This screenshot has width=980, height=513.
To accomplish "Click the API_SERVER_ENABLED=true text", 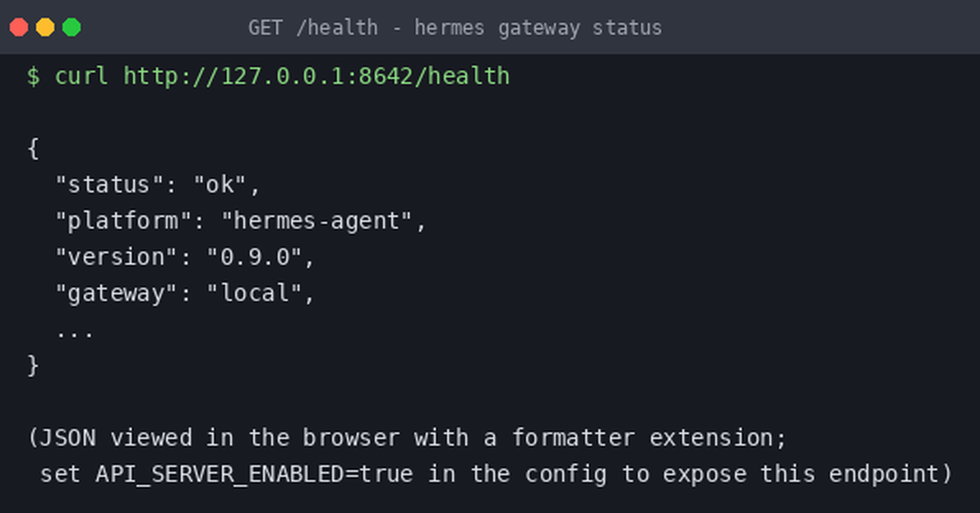I will pos(254,474).
